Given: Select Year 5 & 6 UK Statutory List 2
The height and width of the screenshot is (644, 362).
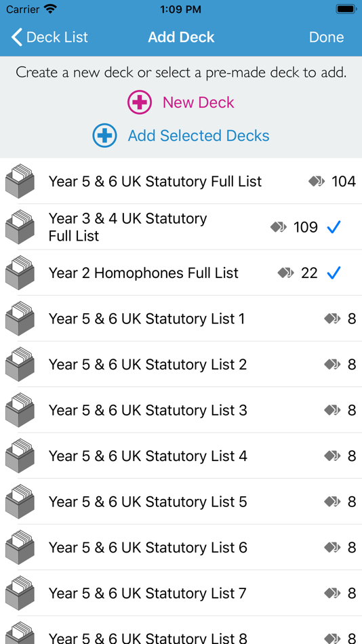Looking at the screenshot, I should (x=181, y=364).
